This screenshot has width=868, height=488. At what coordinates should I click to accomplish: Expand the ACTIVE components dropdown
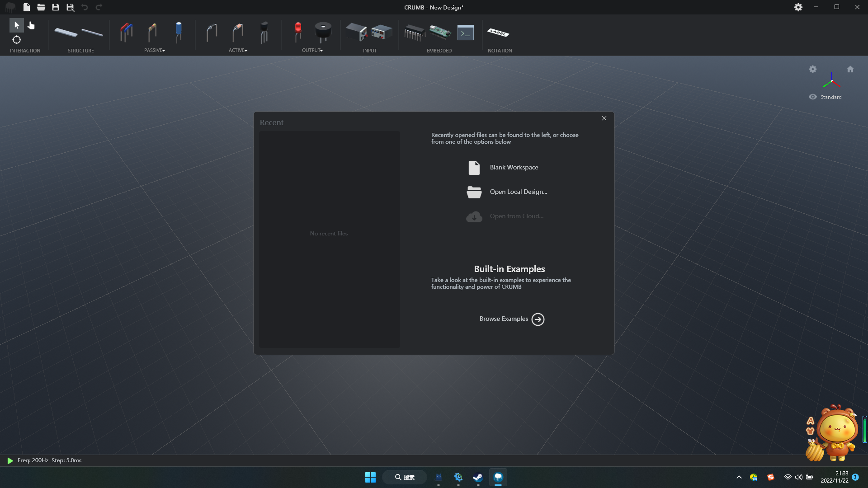click(x=238, y=51)
